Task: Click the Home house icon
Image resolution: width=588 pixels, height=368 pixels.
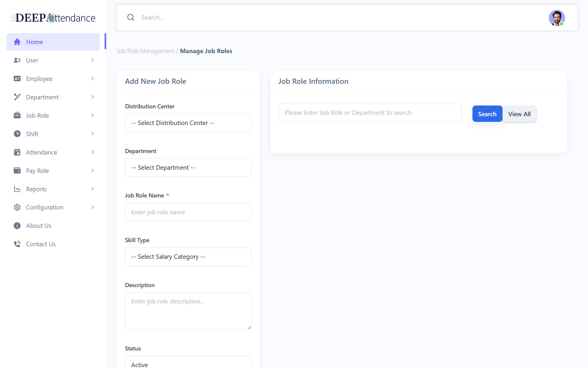Action: [17, 42]
